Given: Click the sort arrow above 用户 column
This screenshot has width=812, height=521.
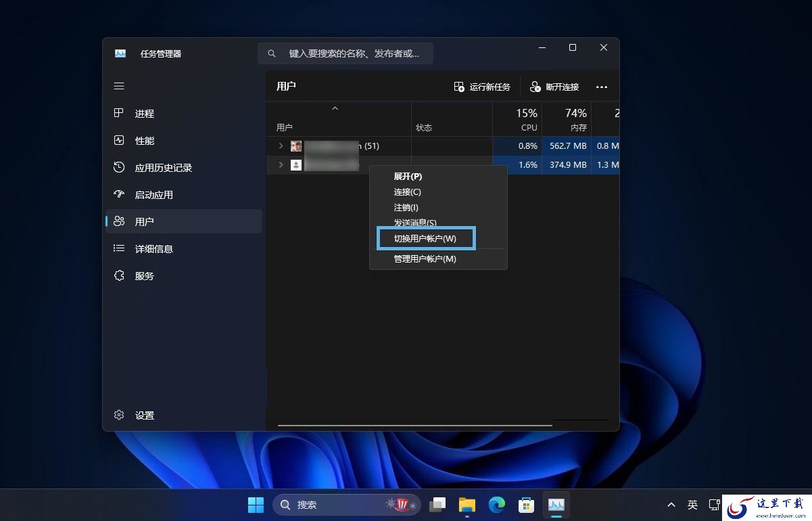Looking at the screenshot, I should coord(335,108).
